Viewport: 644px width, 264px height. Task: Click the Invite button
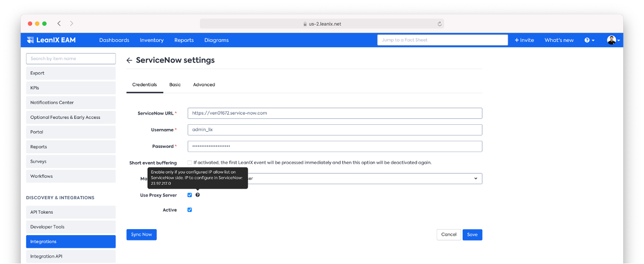pyautogui.click(x=524, y=40)
